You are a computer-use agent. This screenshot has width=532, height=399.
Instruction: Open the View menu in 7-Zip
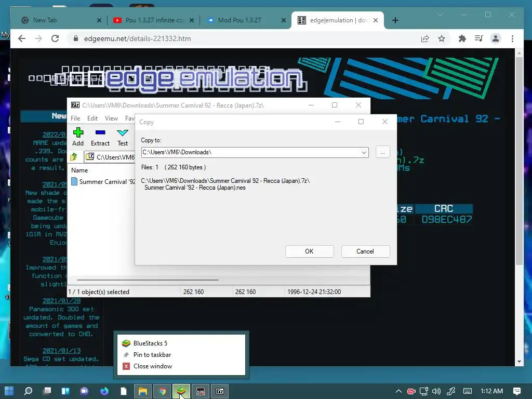pyautogui.click(x=111, y=118)
